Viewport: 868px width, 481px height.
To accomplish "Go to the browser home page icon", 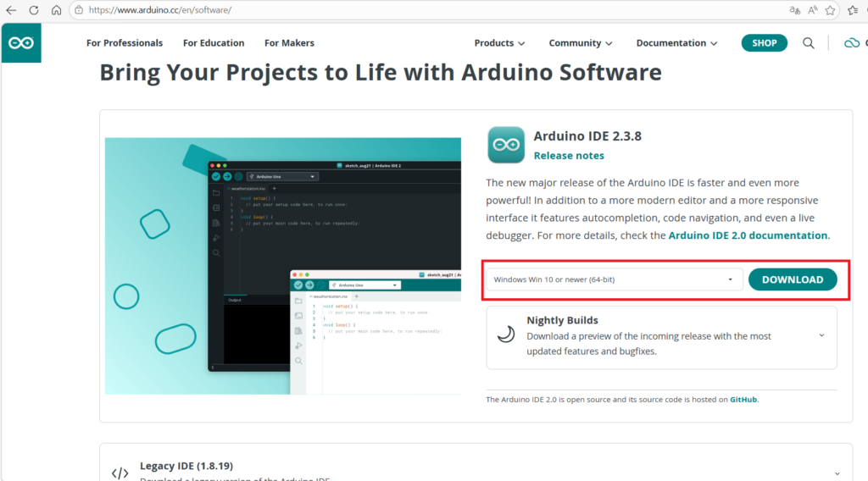I will click(56, 10).
